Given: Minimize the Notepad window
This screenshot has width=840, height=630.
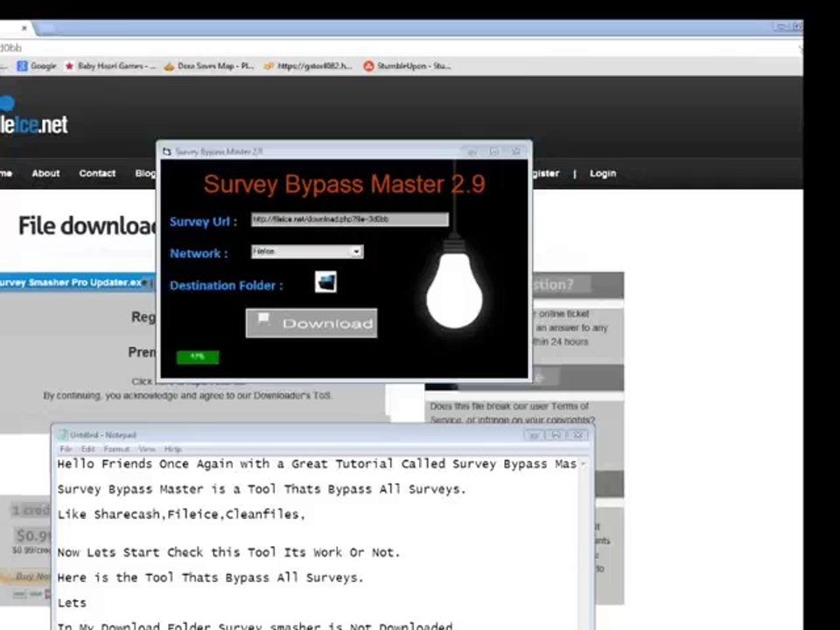Looking at the screenshot, I should [534, 435].
